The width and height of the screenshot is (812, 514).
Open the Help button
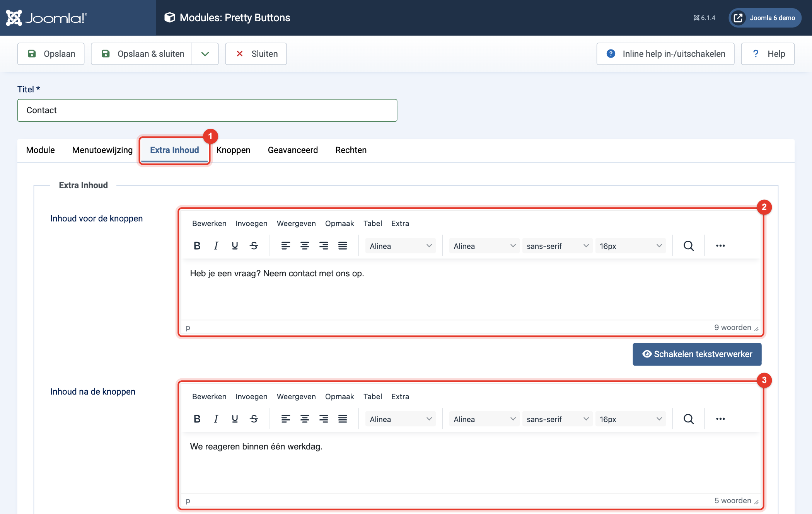coord(768,54)
